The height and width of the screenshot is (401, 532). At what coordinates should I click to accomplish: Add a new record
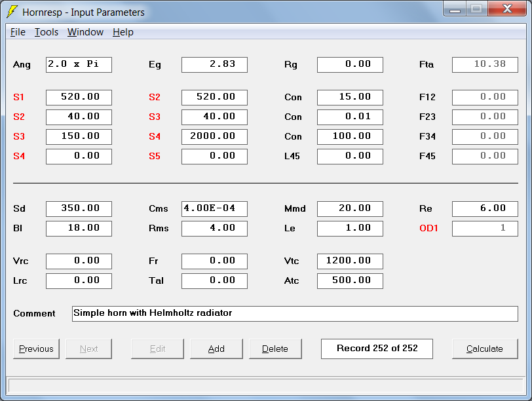coord(216,349)
